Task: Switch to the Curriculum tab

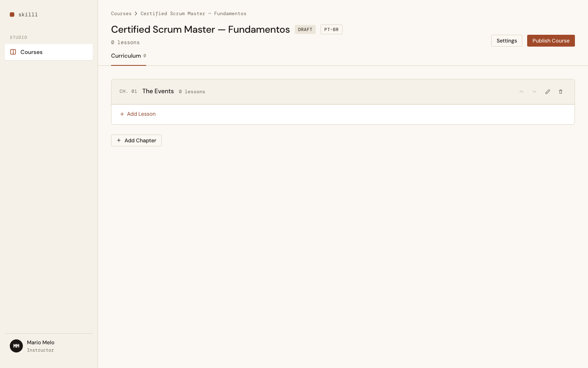Action: 129,56
